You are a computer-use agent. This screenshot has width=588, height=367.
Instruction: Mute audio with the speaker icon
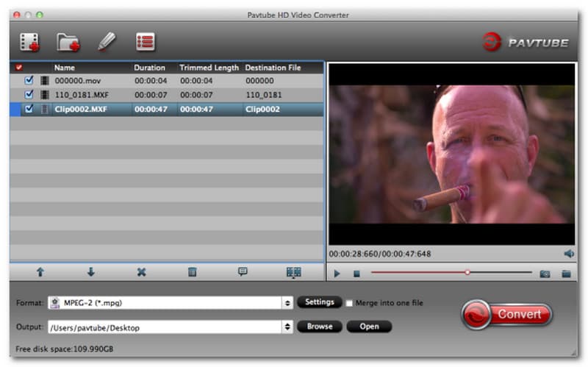pos(569,254)
